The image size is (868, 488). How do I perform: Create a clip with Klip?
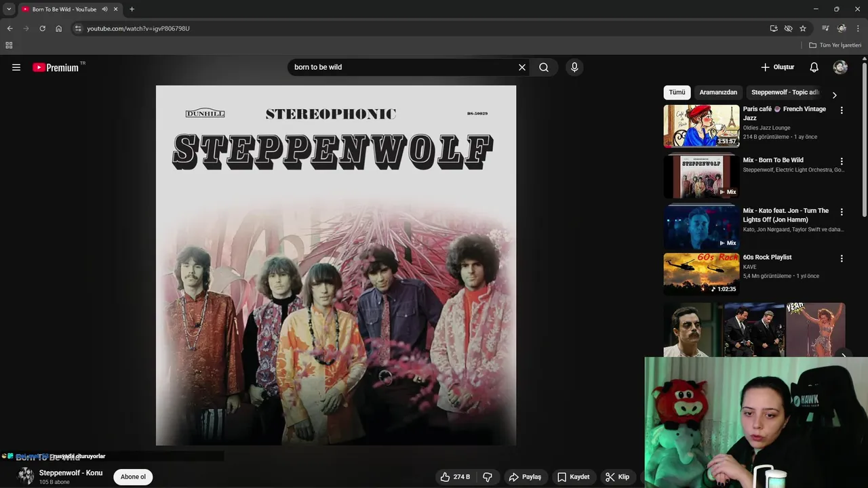click(618, 477)
